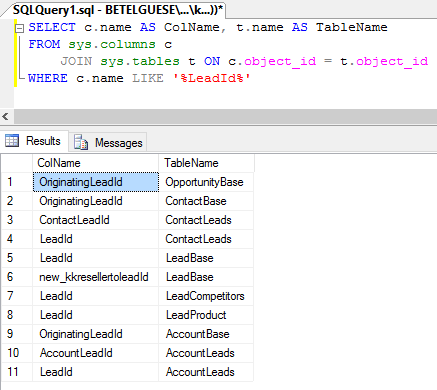This screenshot has width=437, height=390.
Task: Select the AccountBase cell
Action: coord(206,334)
